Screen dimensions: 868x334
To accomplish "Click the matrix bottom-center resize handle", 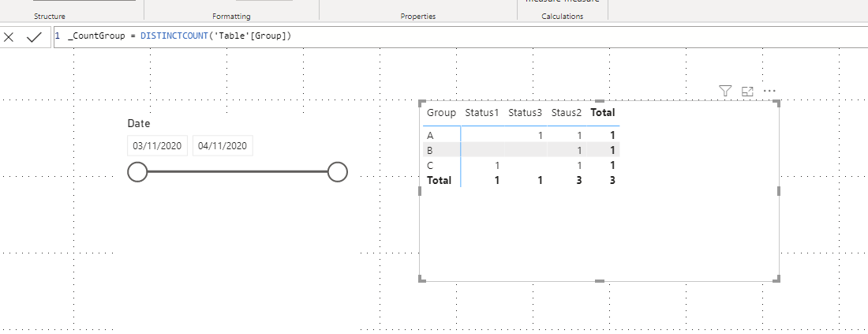I will click(x=600, y=281).
